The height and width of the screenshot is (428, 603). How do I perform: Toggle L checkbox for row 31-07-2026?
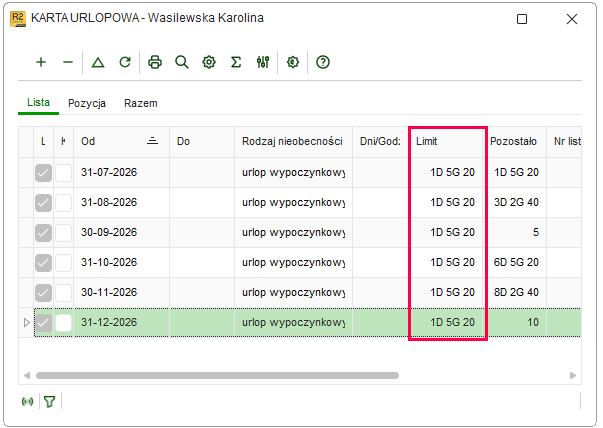point(43,173)
